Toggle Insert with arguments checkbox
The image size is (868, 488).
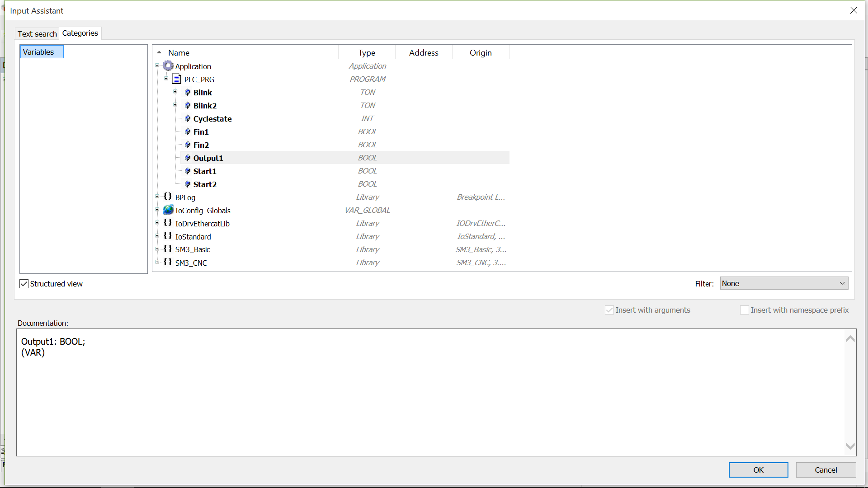(609, 310)
